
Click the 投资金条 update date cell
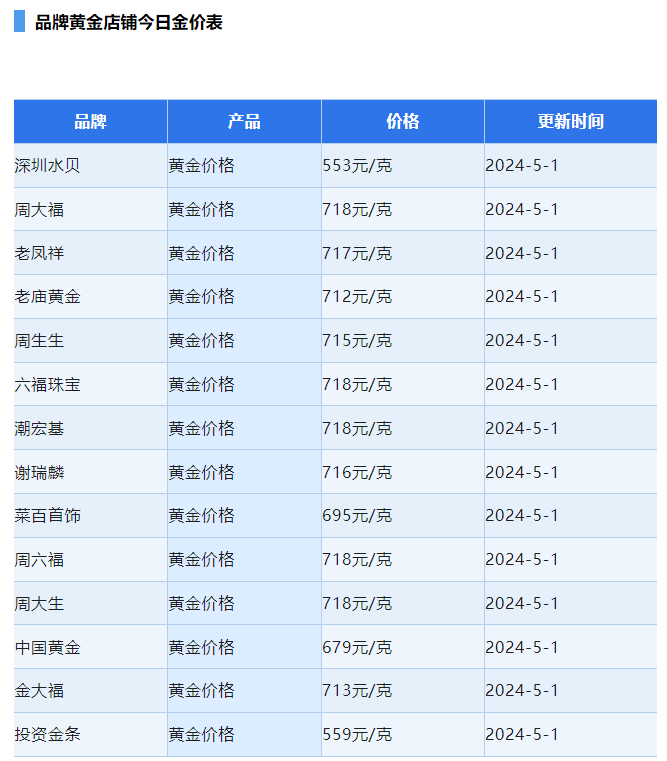point(521,735)
